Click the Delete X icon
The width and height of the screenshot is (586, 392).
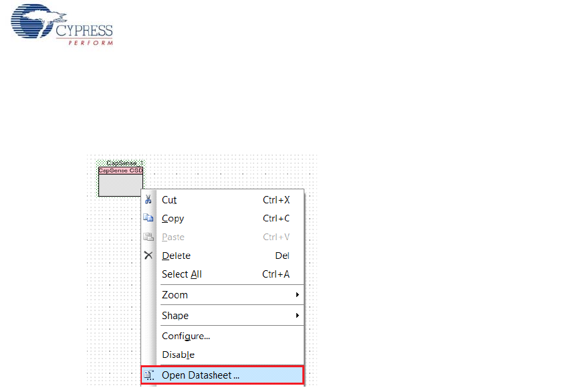149,256
